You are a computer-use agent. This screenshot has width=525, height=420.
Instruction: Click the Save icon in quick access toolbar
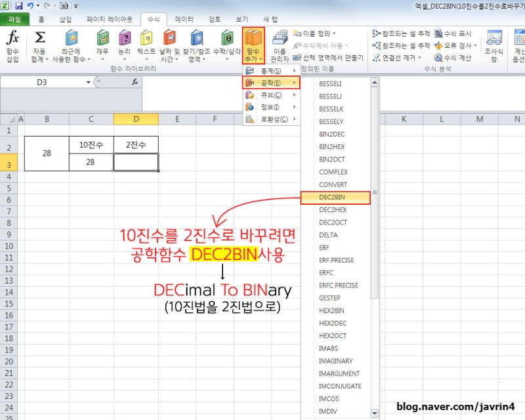(19, 6)
